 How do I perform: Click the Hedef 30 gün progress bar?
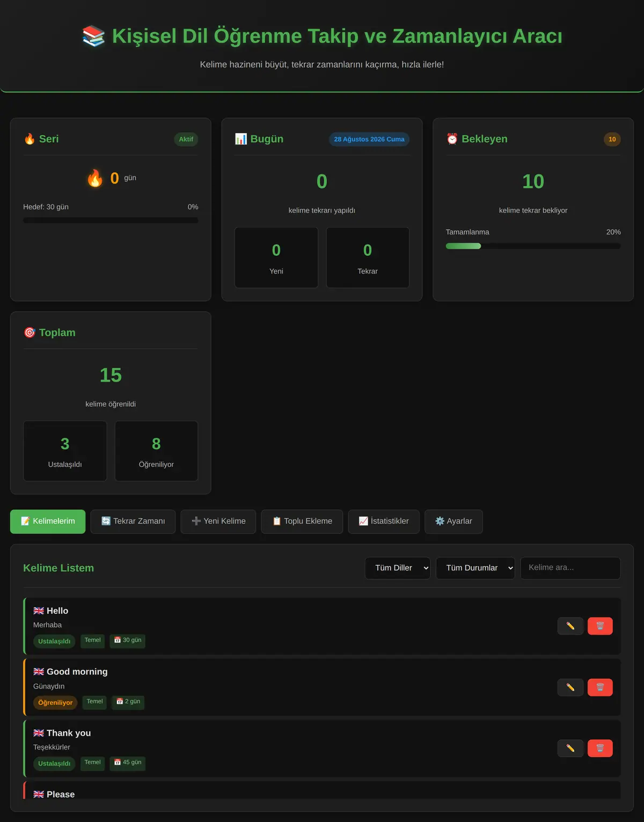point(111,221)
